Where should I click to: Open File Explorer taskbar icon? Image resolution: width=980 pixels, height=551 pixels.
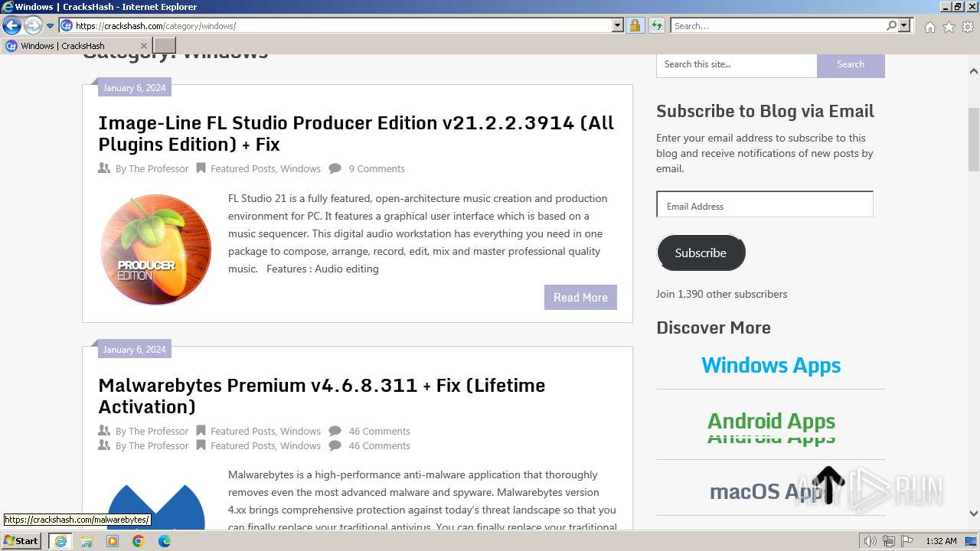click(x=87, y=541)
